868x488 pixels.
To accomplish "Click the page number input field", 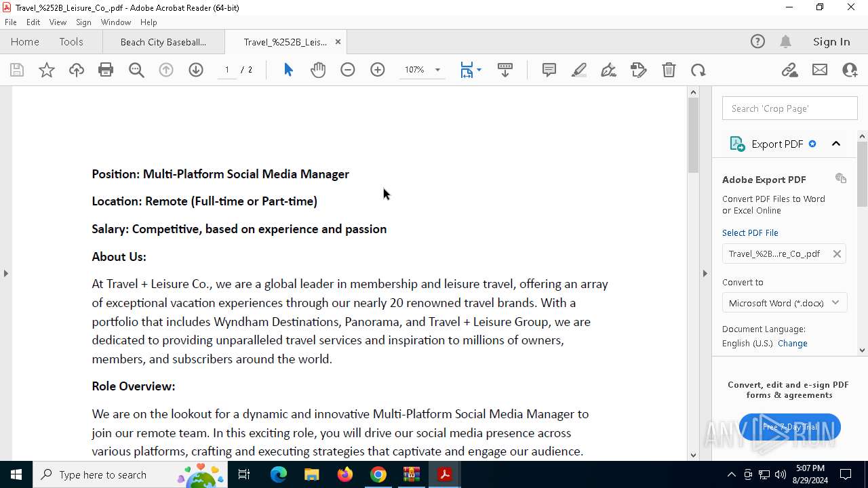I will tap(227, 70).
